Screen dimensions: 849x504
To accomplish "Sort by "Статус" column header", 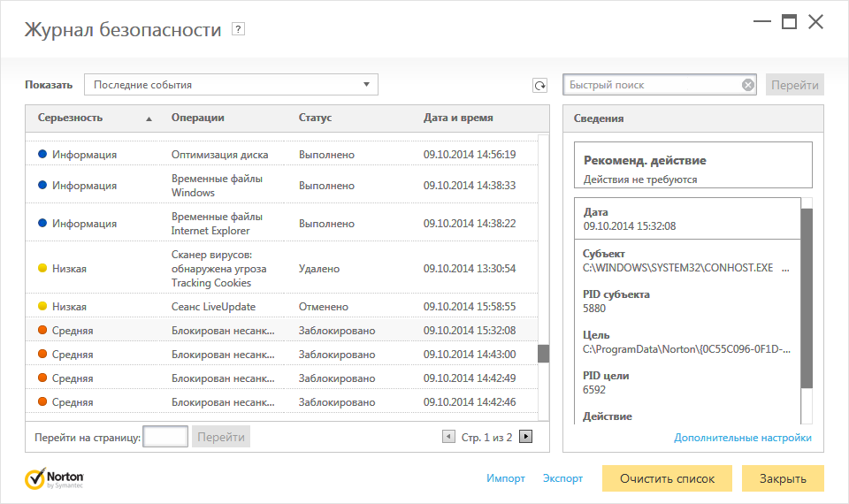I will [315, 118].
